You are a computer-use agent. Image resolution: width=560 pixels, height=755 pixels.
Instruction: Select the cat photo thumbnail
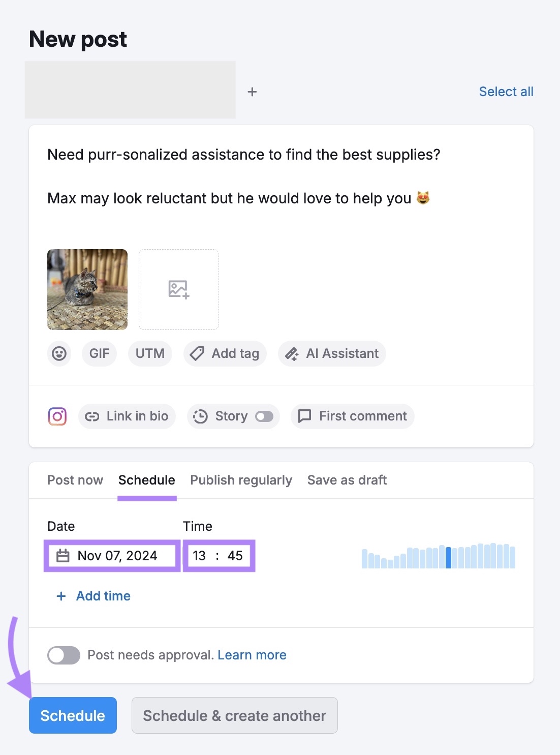(86, 289)
